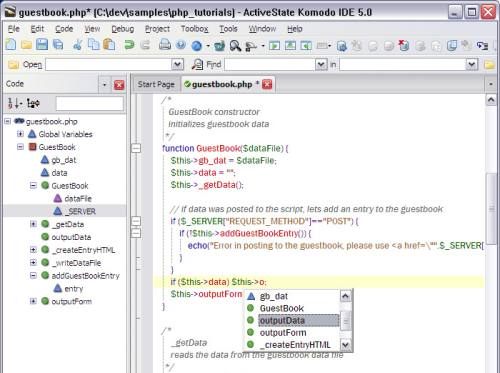Open the Window menu
Screen dimensions: 500x373
pyautogui.click(x=262, y=29)
